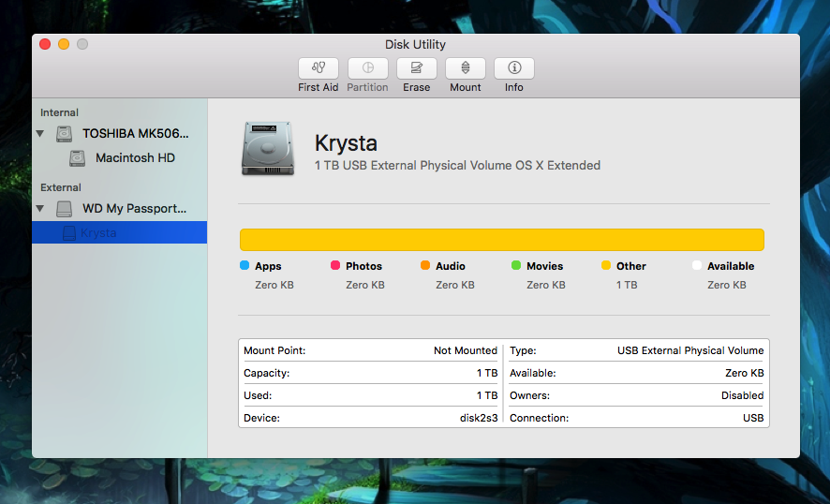
Task: Click the Macintosh HD volume icon
Action: click(77, 158)
